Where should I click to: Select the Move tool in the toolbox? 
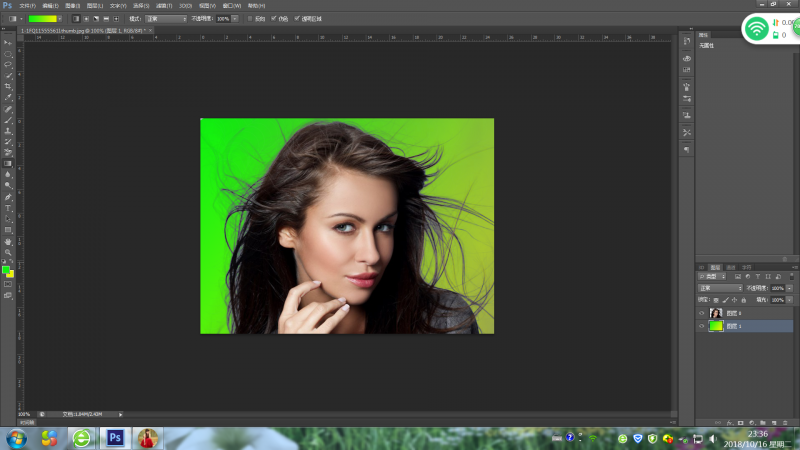(x=8, y=42)
